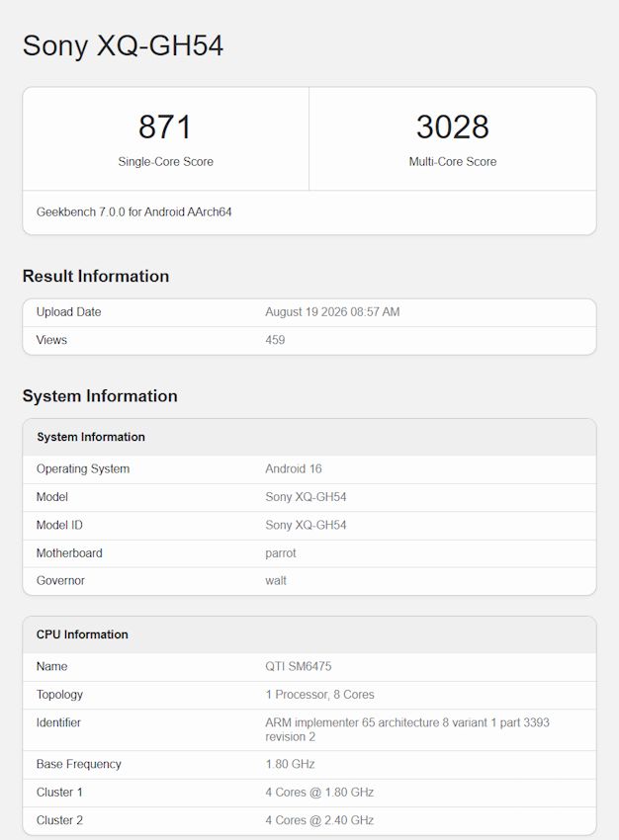Screen dimensions: 619x840
Task: Click Geekbench 7.0.0 for Android AArch64 text
Action: tap(133, 212)
